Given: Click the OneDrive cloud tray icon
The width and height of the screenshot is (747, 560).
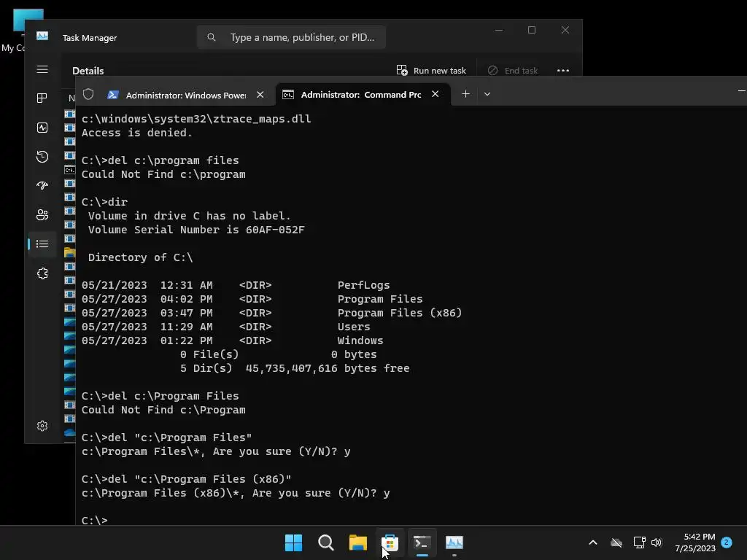Looking at the screenshot, I should (x=616, y=542).
